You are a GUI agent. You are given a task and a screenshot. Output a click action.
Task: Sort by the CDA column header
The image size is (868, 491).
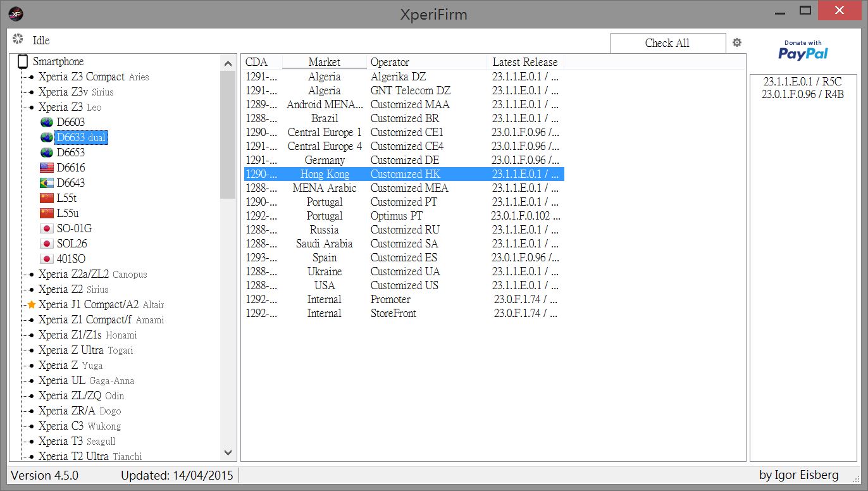[x=261, y=62]
